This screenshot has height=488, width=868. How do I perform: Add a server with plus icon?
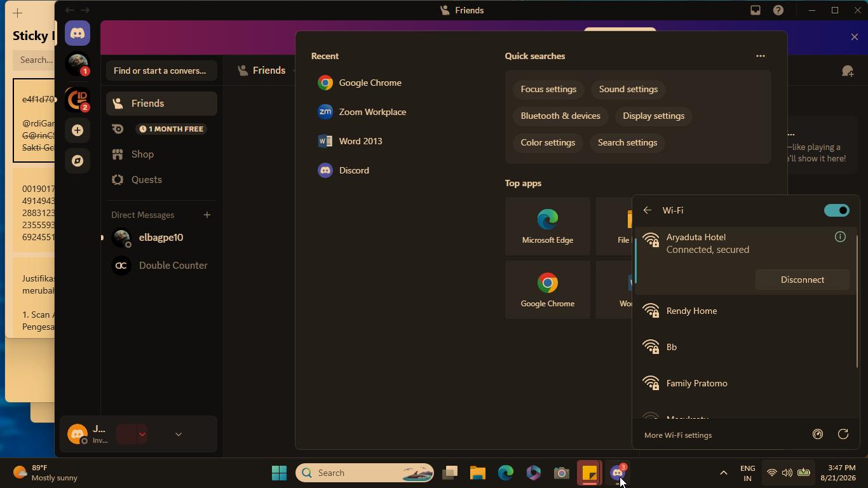78,130
